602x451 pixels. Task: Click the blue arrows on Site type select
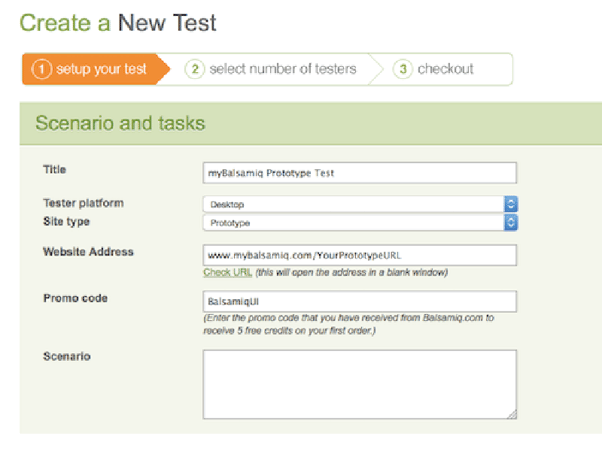tap(510, 221)
